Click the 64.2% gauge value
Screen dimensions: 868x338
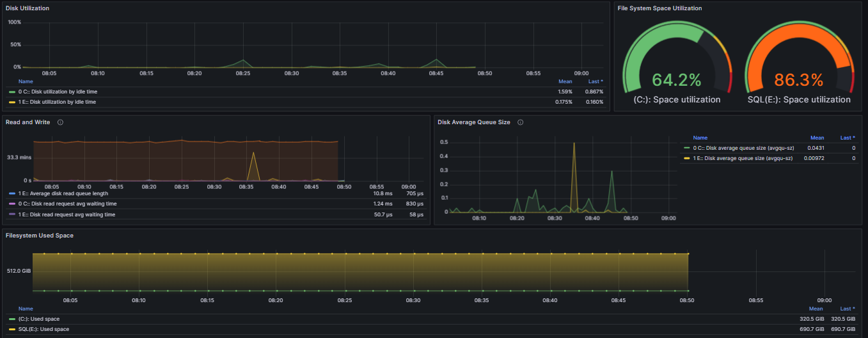click(677, 80)
